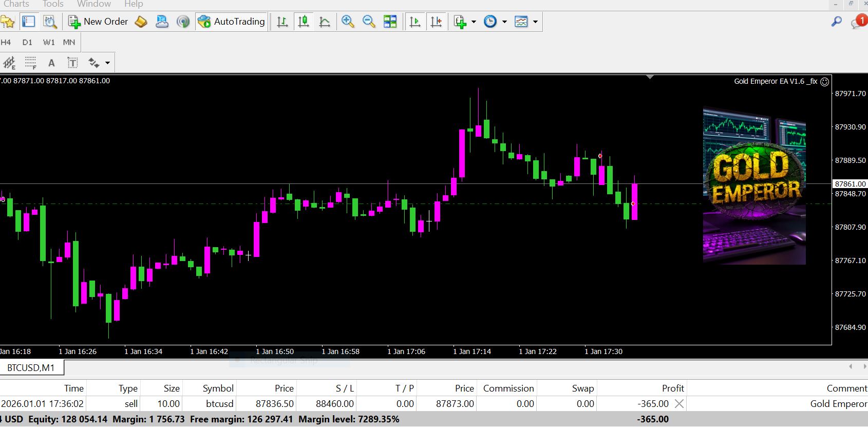Enable chart auto scroll icon
The image size is (868, 427).
point(415,22)
